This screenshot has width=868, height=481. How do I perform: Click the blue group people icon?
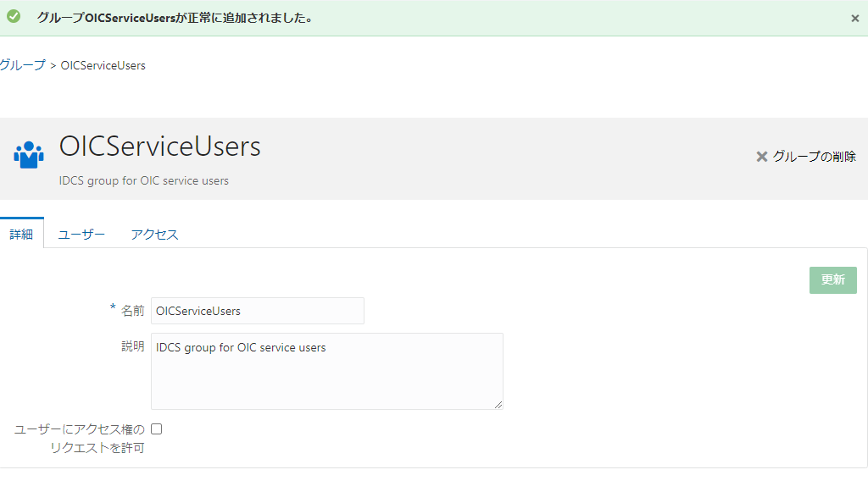(29, 156)
